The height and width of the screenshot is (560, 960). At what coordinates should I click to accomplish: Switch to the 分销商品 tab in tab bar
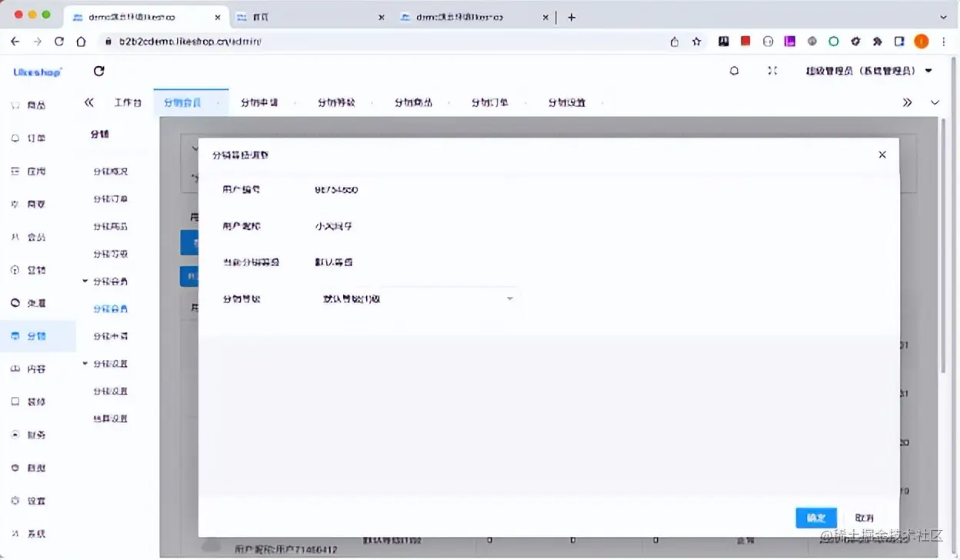pos(413,102)
